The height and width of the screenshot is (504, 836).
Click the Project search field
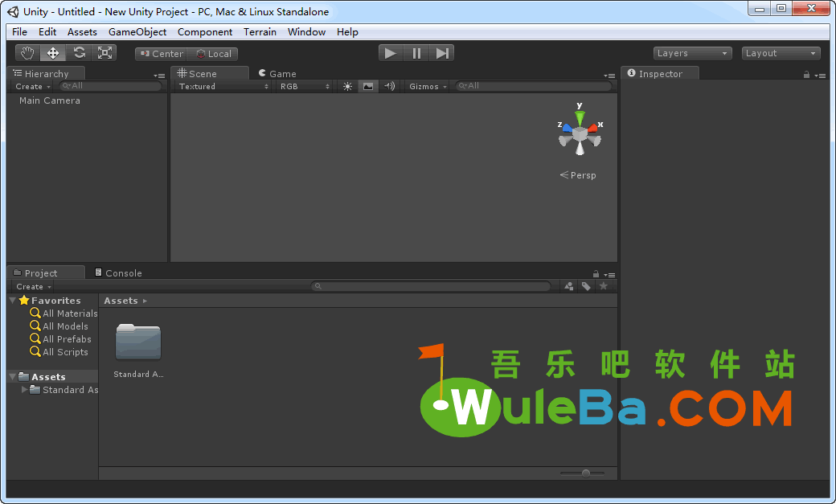(431, 286)
